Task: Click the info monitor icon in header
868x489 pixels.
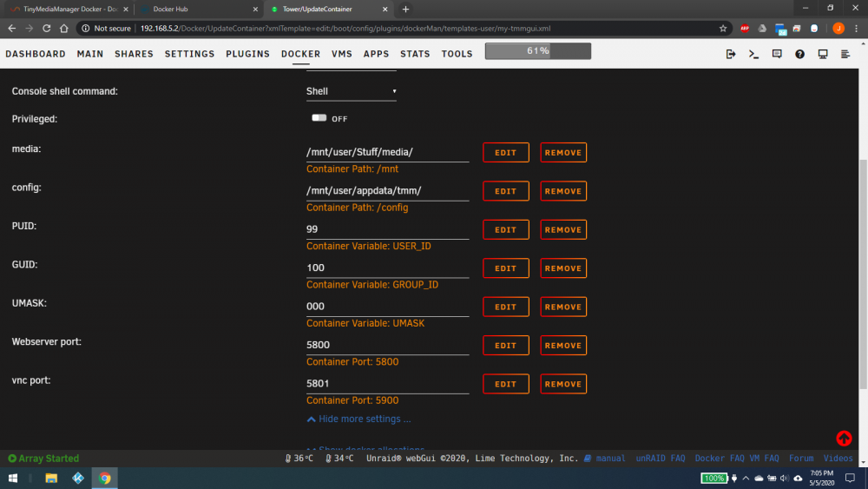Action: [x=823, y=54]
